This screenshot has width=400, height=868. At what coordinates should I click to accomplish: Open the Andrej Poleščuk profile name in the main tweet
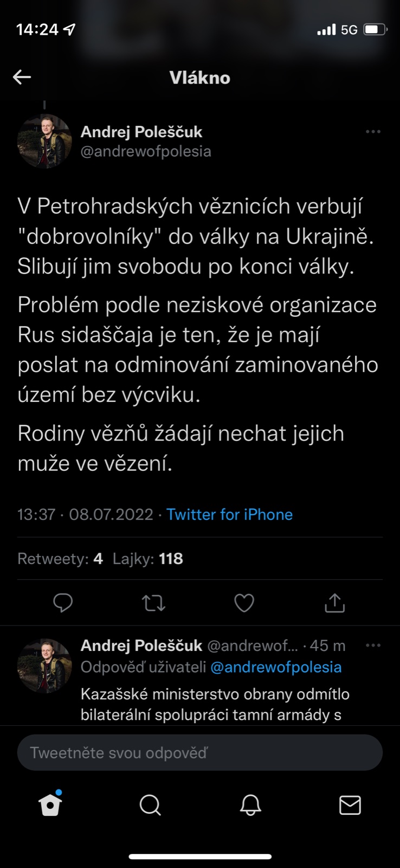click(141, 132)
